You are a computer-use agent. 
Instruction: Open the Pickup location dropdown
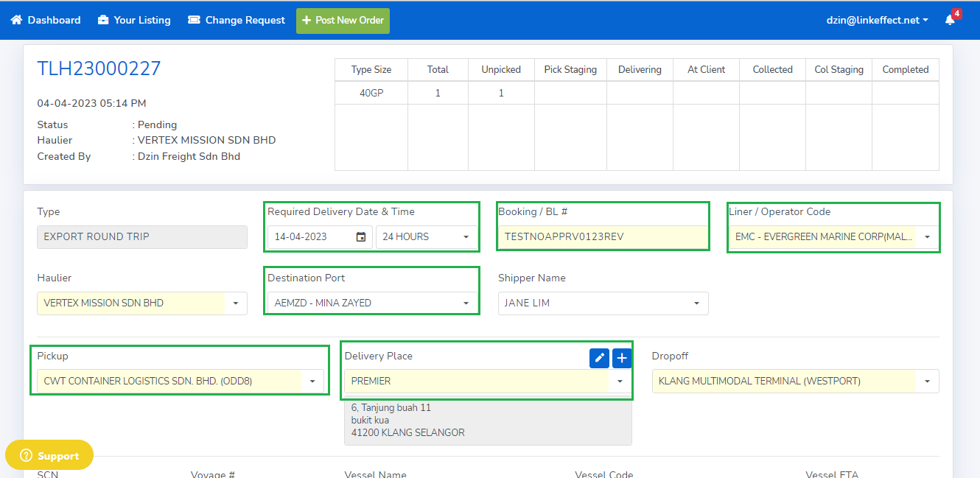pyautogui.click(x=312, y=382)
